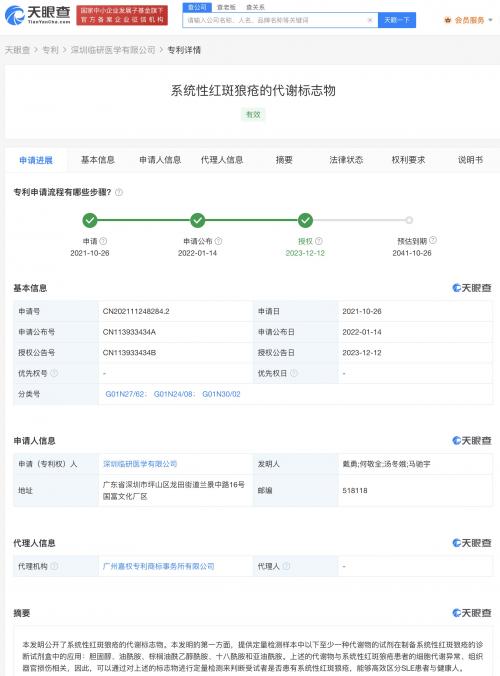The image size is (500, 676).
Task: Click the help icon beside 优先权号
Action: pyautogui.click(x=54, y=373)
